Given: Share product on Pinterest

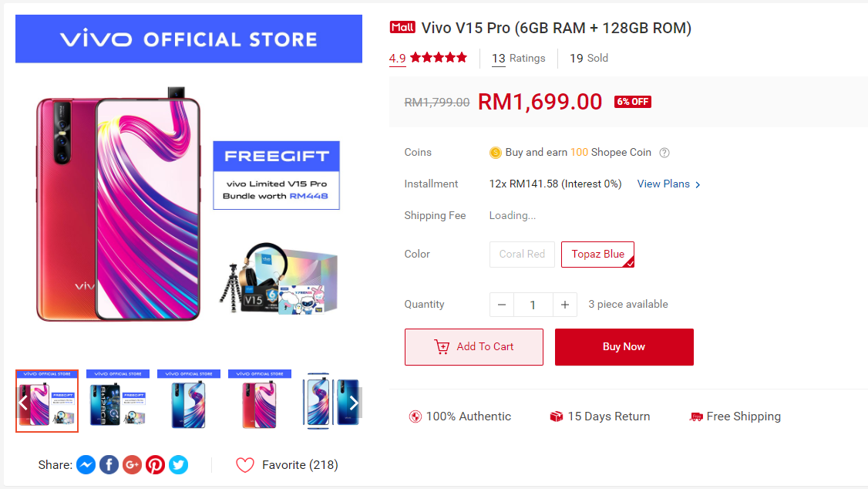Looking at the screenshot, I should point(156,464).
